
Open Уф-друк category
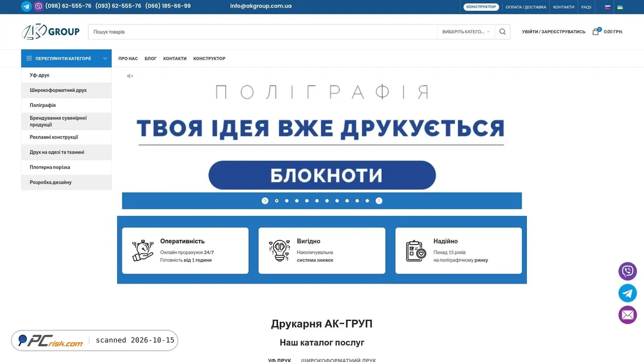pyautogui.click(x=66, y=75)
